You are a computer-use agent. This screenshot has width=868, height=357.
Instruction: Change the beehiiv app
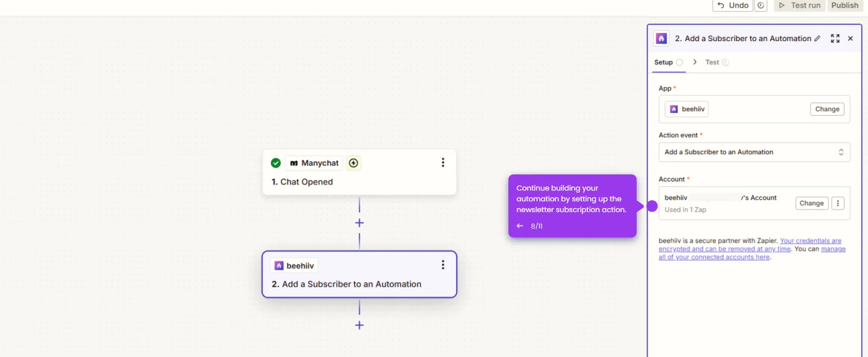point(827,109)
